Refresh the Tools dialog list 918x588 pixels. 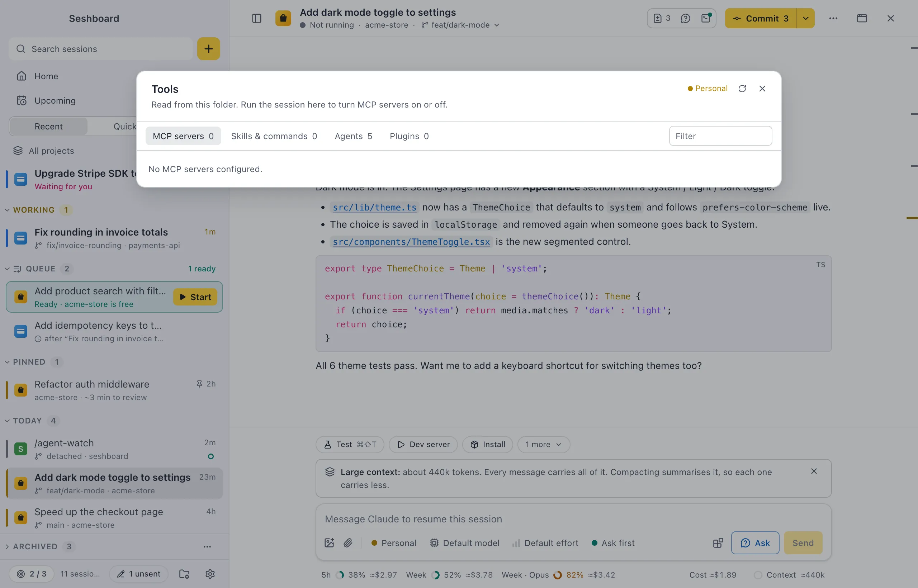click(742, 89)
